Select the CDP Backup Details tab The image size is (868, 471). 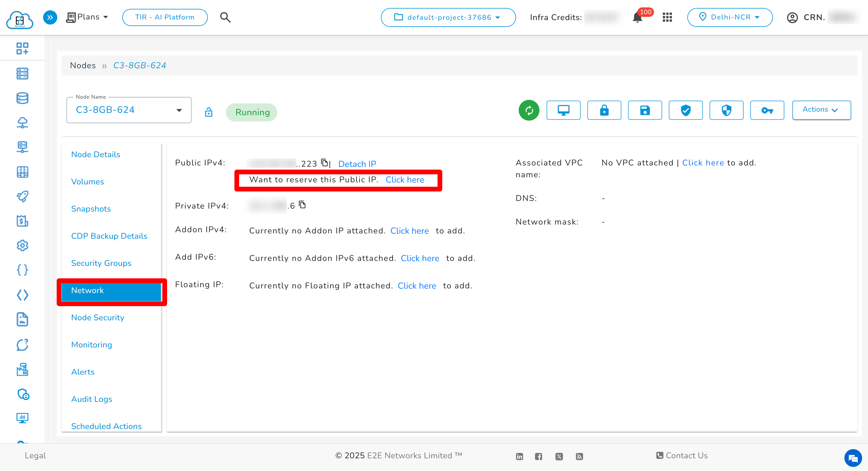tap(109, 236)
